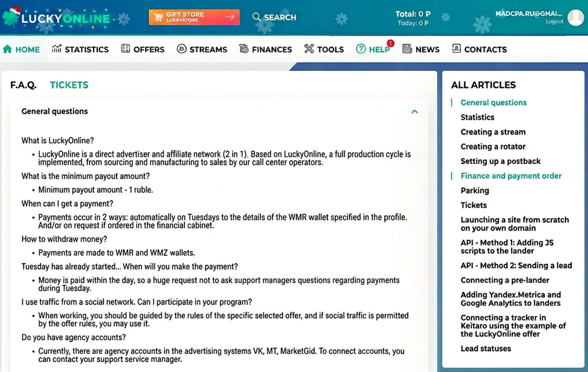Click the user avatar icon

[576, 17]
